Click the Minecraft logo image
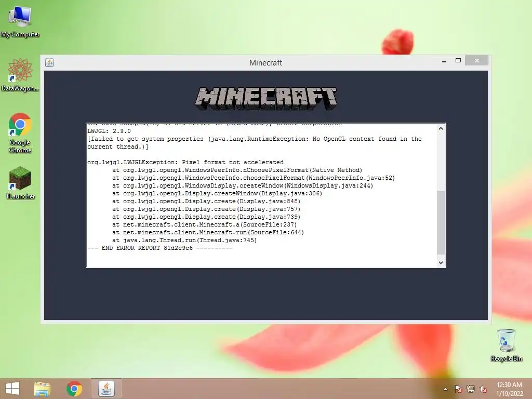Viewport: 532px width, 399px height. tap(266, 99)
